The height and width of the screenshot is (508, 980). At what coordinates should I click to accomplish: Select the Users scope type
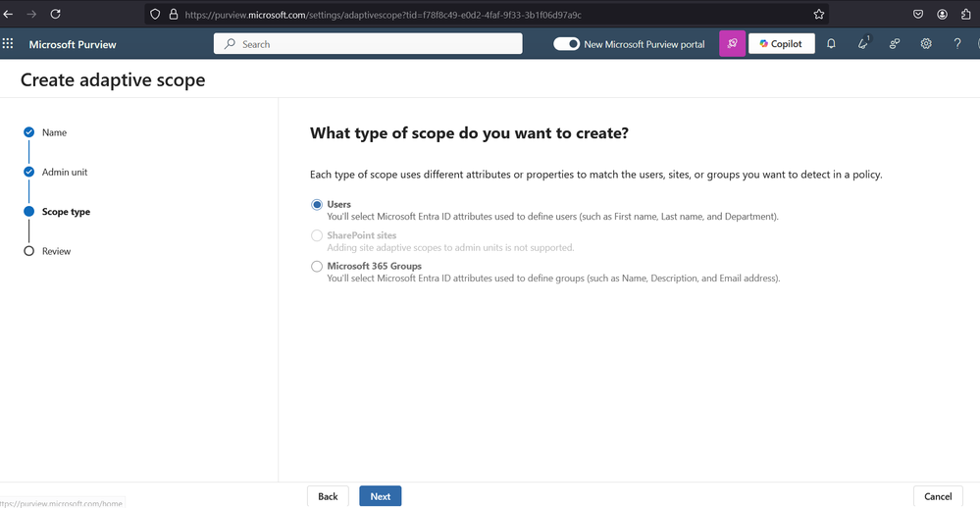click(317, 204)
